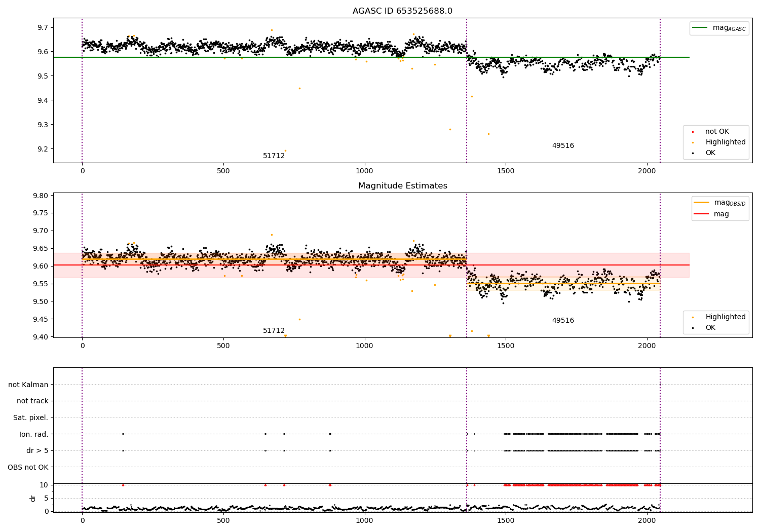Select the green mag AGASC legend entry

(x=719, y=28)
